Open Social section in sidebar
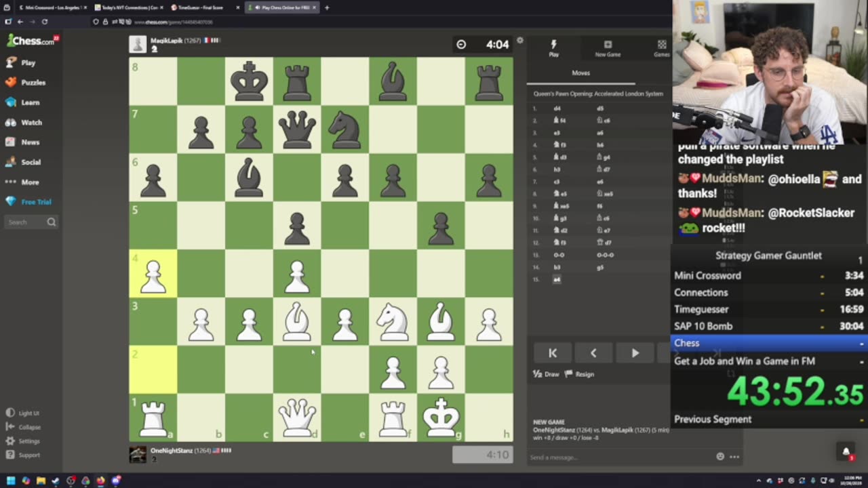Screen dimensions: 868x488 pos(23,162)
